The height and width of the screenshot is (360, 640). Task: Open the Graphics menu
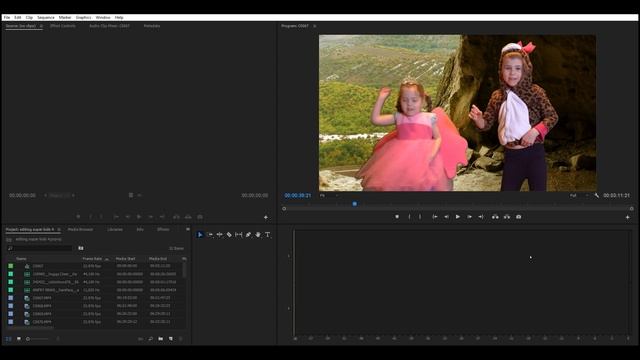pos(84,18)
